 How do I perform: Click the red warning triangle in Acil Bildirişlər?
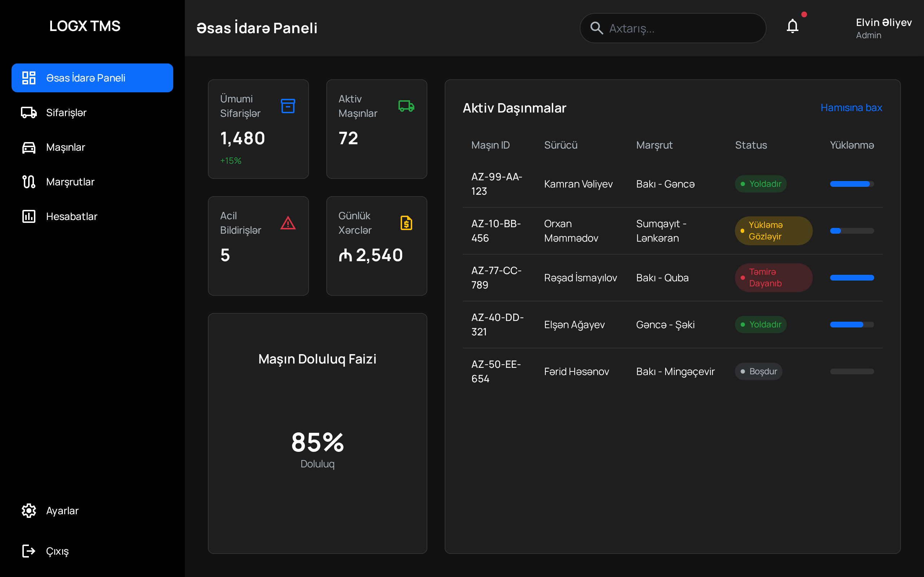pos(288,223)
